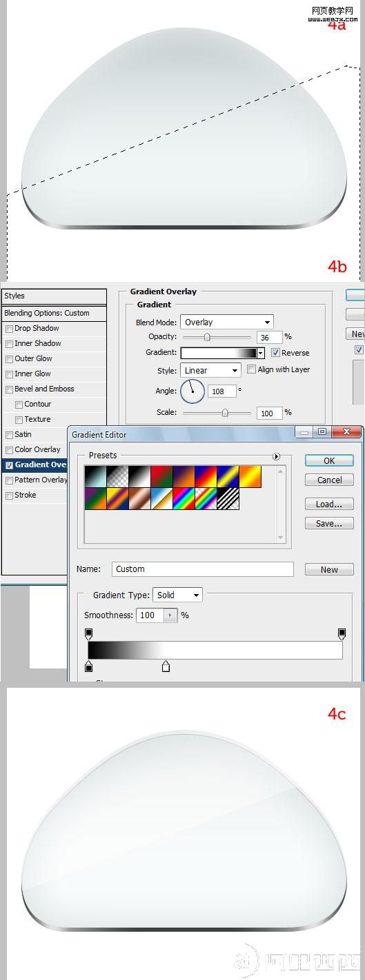Image resolution: width=365 pixels, height=980 pixels.
Task: Select the black color stop under the gradient bar
Action: point(88,666)
